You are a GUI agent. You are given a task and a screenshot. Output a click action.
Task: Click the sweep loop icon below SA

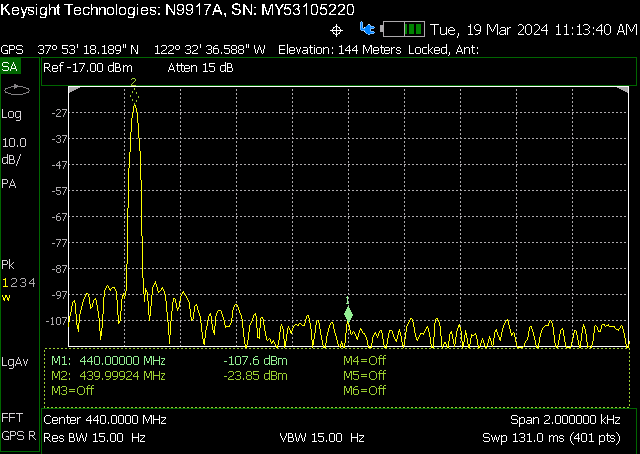tap(17, 90)
